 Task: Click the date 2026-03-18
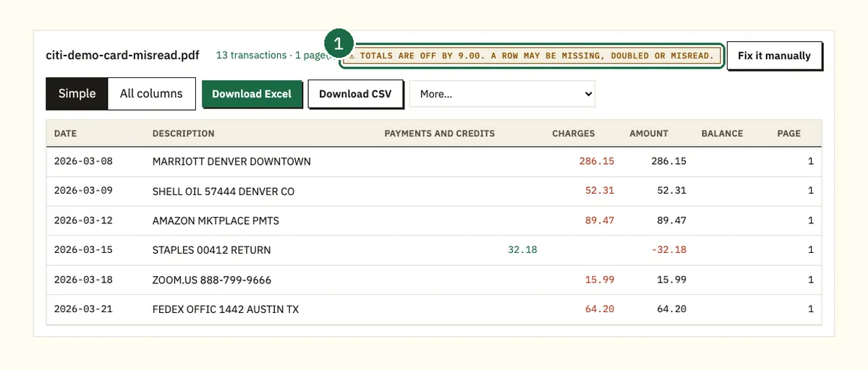[x=83, y=280]
